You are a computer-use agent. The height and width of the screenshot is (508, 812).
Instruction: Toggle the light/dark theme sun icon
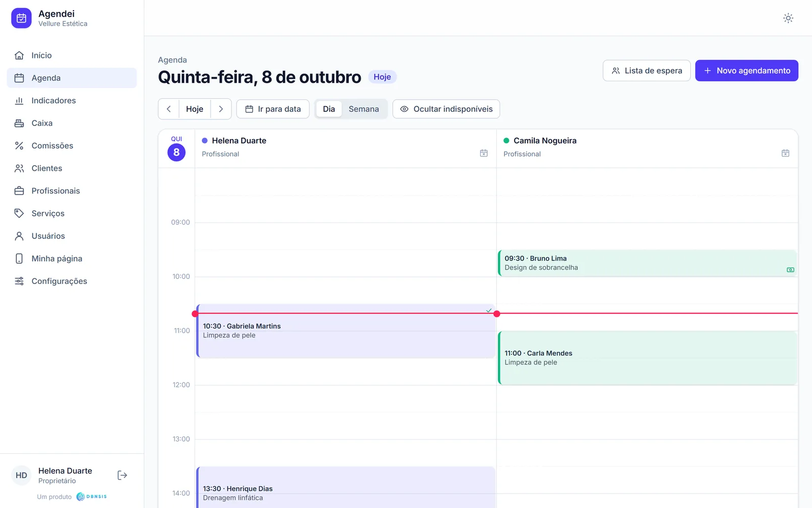788,18
